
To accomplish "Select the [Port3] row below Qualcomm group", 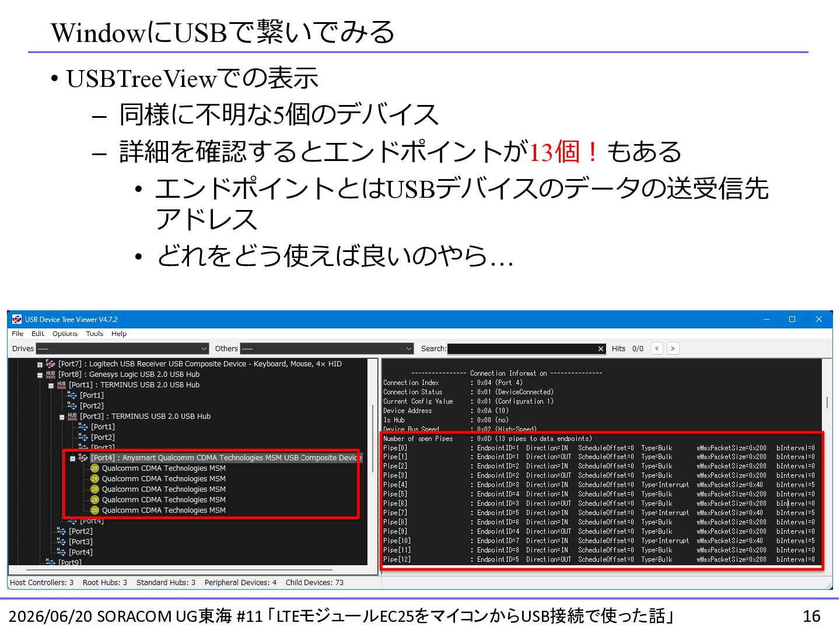I will (x=80, y=542).
